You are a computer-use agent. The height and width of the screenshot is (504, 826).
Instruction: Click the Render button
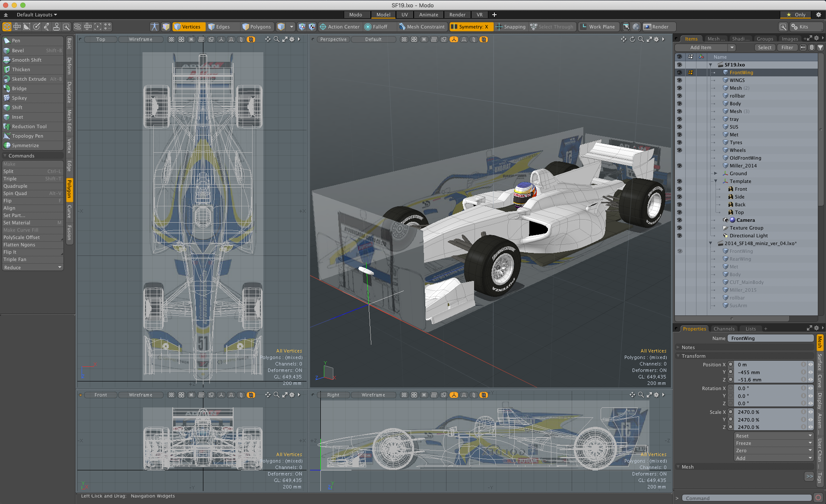click(x=659, y=27)
